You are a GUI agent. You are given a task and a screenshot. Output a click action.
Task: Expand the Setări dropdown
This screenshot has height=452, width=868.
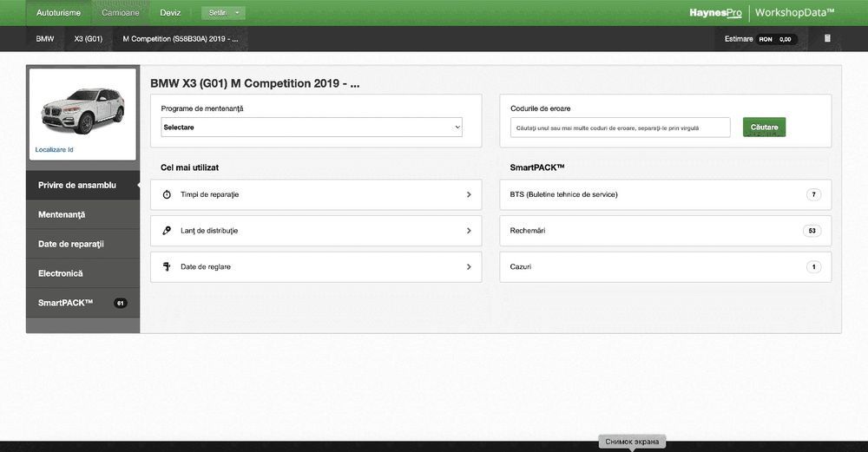(223, 13)
